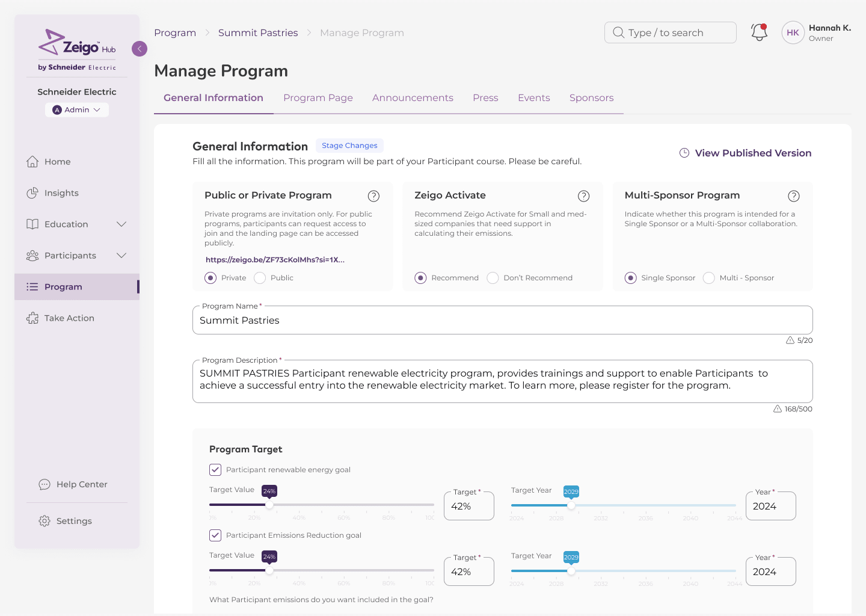The image size is (866, 616).
Task: Click the Take Action puzzle icon
Action: 32,318
